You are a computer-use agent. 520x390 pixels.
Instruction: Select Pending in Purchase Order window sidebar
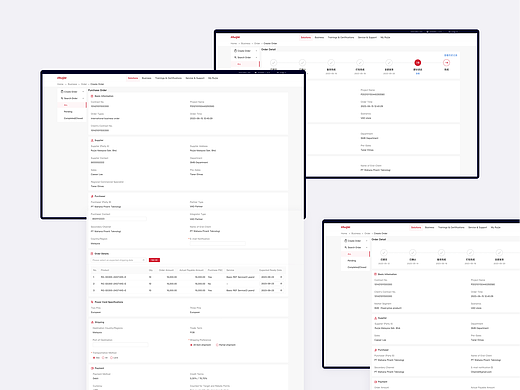[x=68, y=112]
